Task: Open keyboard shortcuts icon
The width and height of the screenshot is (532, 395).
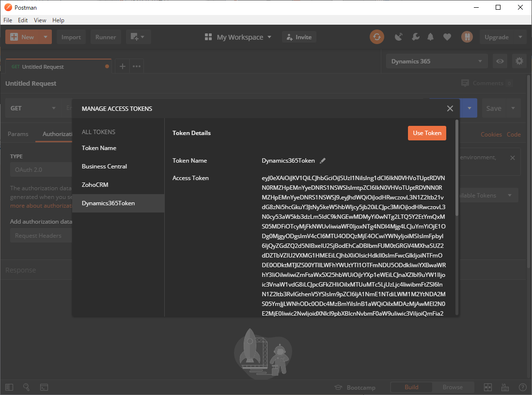Action: point(505,387)
